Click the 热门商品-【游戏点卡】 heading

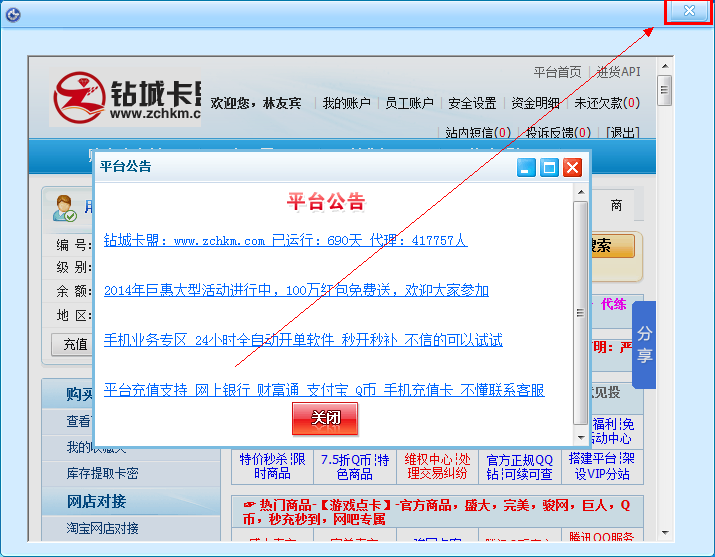click(x=436, y=512)
